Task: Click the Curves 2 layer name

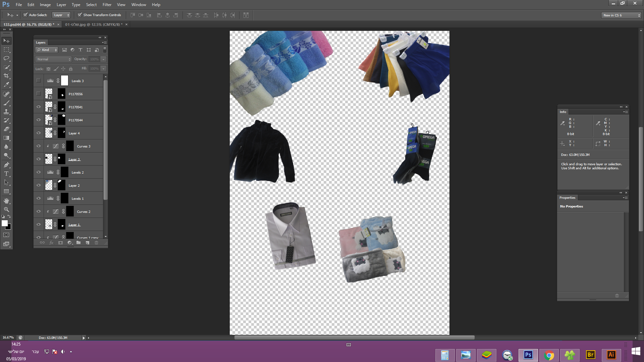Action: [84, 212]
